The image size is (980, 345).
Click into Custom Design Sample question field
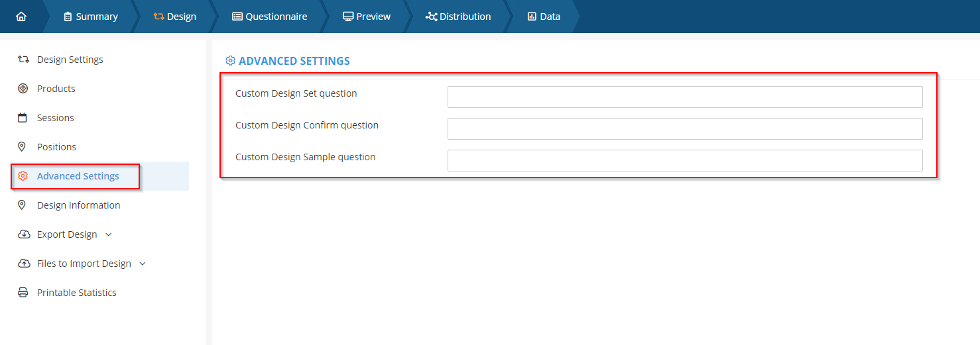684,160
